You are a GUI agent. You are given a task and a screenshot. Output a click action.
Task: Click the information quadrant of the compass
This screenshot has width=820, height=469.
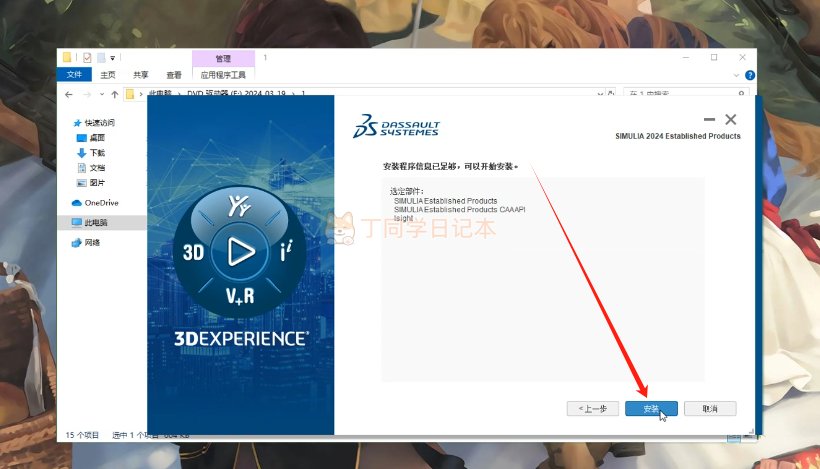286,253
